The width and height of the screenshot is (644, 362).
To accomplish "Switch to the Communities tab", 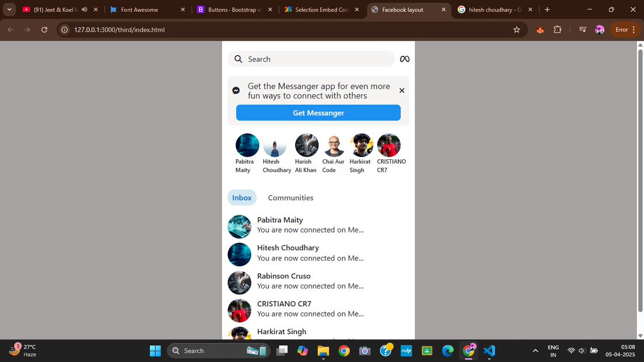I will pos(290,197).
